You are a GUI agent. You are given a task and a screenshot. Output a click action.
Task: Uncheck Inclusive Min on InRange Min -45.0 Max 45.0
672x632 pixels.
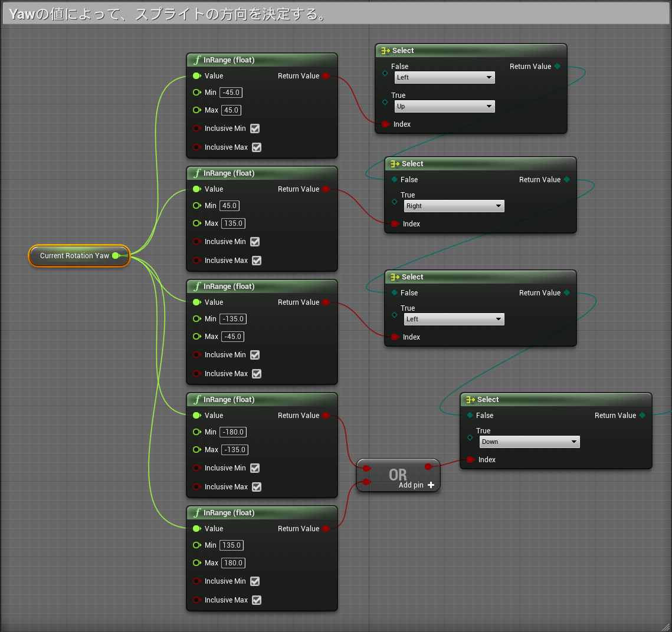click(255, 129)
